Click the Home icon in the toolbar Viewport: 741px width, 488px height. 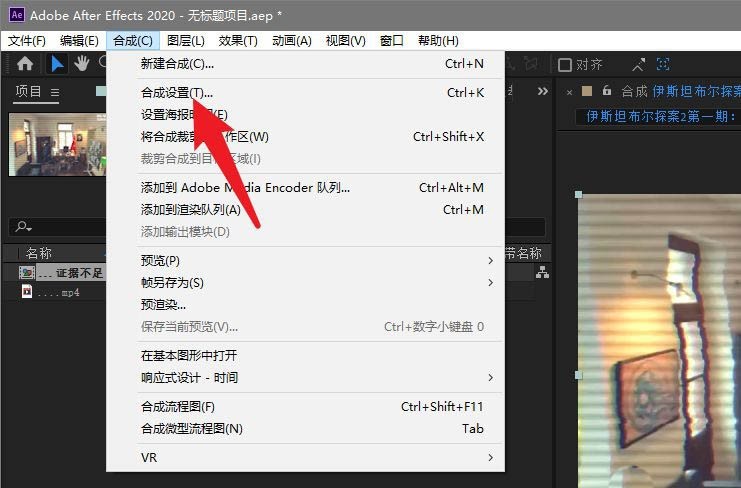25,64
